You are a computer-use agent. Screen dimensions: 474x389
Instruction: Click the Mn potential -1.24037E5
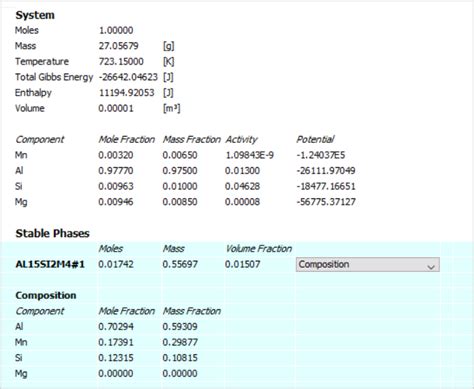coord(321,155)
